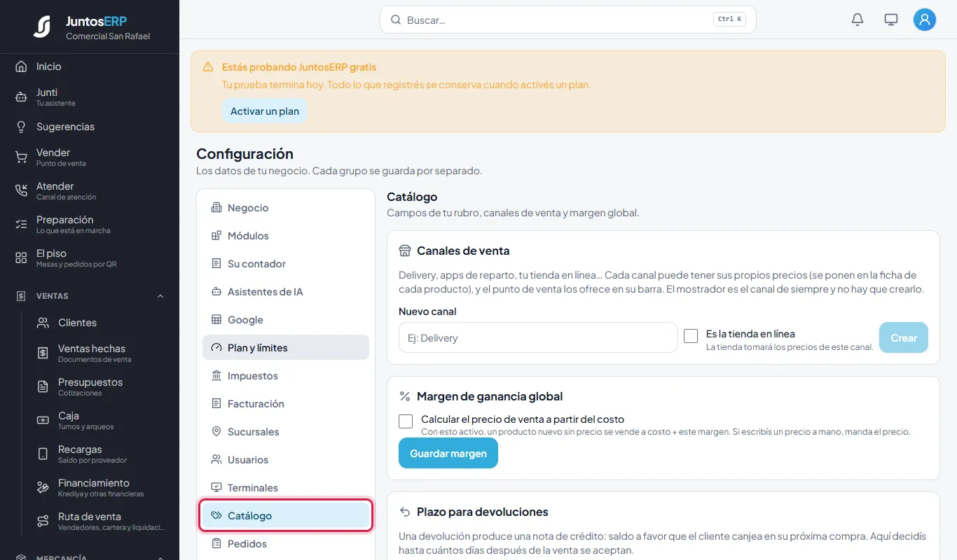Open the Módulos settings tab
957x560 pixels.
[286, 236]
